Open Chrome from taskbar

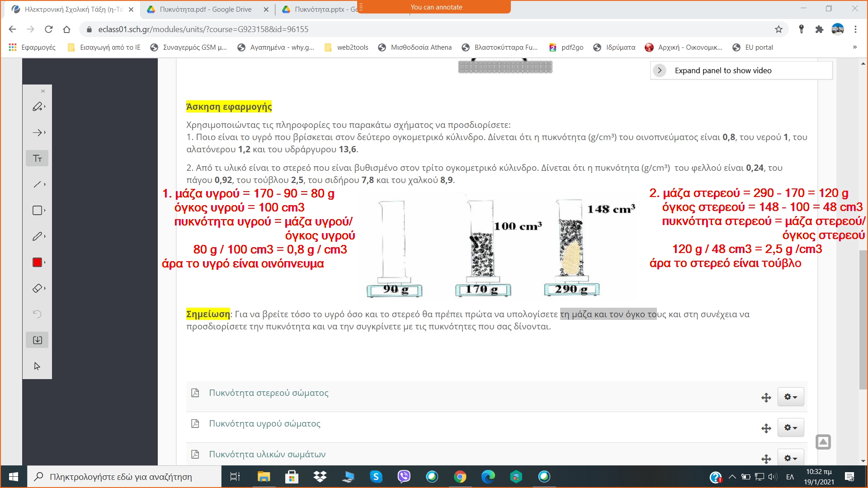pyautogui.click(x=460, y=477)
